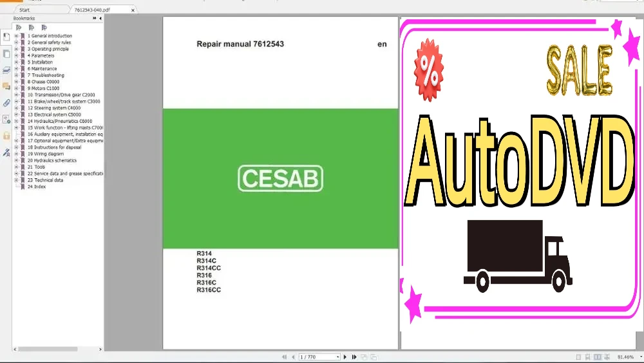Open the Layers panel icon
This screenshot has width=644, height=363.
click(x=6, y=70)
